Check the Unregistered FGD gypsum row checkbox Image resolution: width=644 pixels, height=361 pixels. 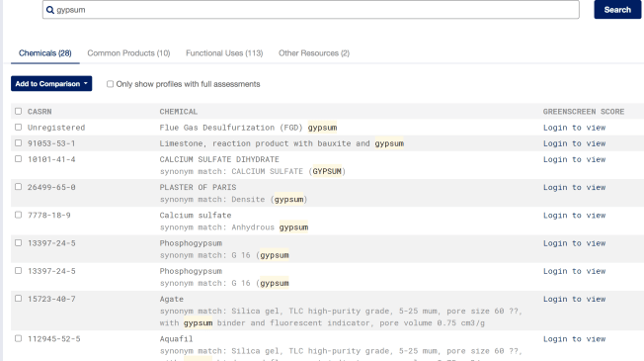(x=18, y=127)
